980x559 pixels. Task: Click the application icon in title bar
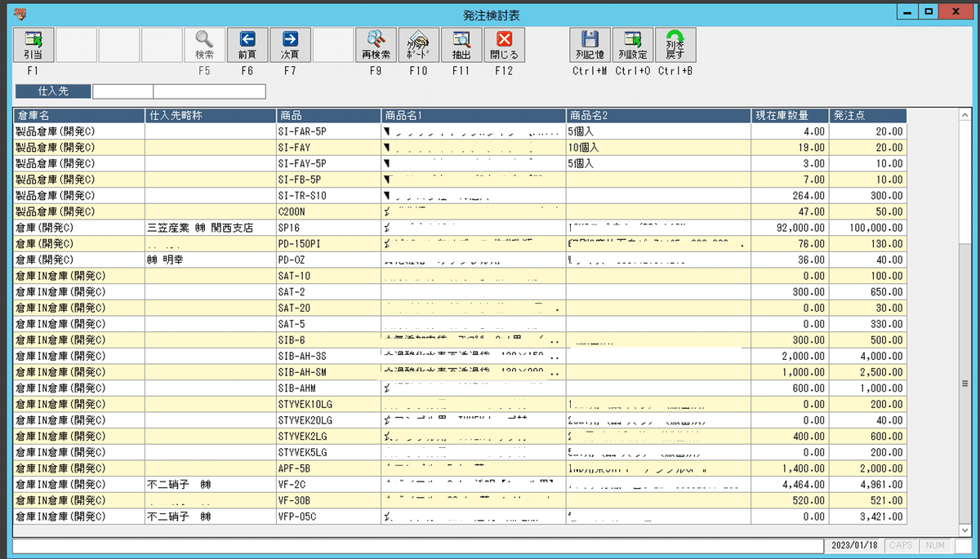(x=20, y=12)
